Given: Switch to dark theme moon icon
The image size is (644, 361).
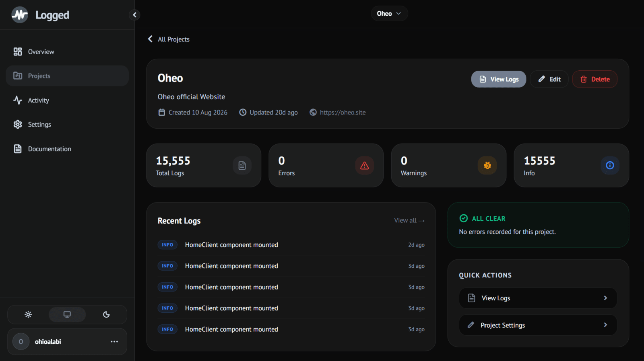Looking at the screenshot, I should (106, 314).
